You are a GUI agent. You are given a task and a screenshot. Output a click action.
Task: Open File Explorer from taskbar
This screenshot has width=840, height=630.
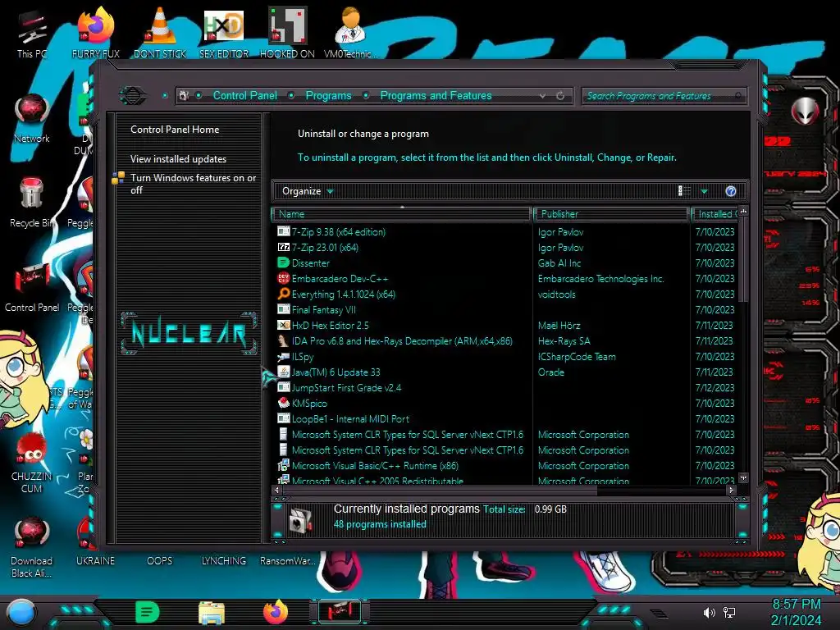(x=211, y=613)
